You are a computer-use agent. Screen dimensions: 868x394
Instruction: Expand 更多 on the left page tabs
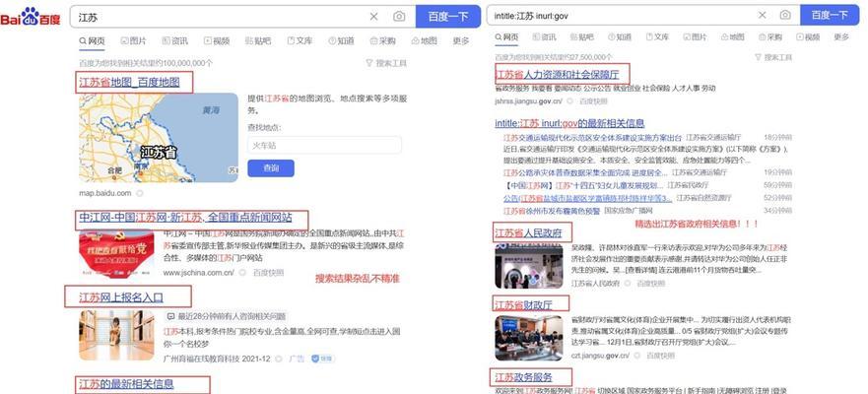click(x=460, y=40)
